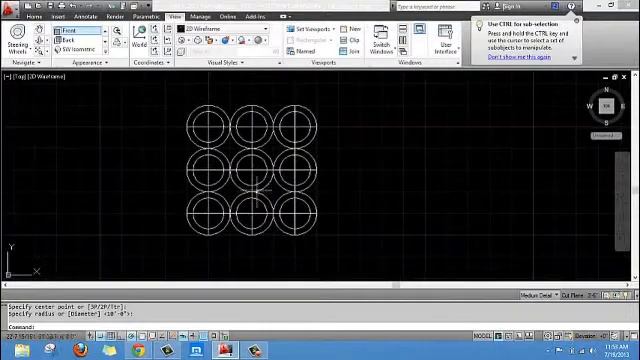This screenshot has height=360, width=640.
Task: Click the New viewport button
Action: [350, 29]
